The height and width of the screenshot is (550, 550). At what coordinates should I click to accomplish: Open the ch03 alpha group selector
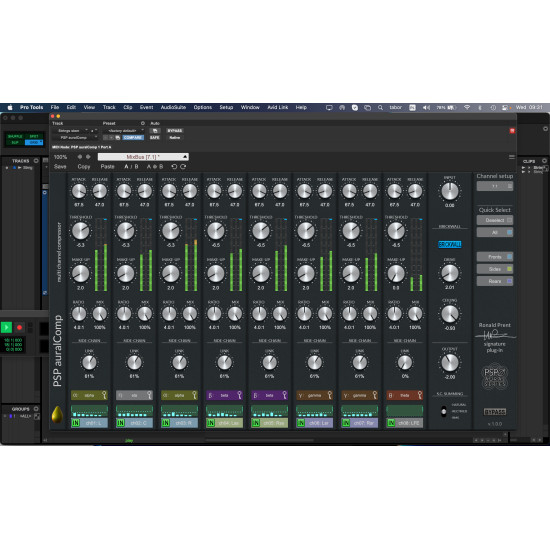pyautogui.click(x=180, y=395)
